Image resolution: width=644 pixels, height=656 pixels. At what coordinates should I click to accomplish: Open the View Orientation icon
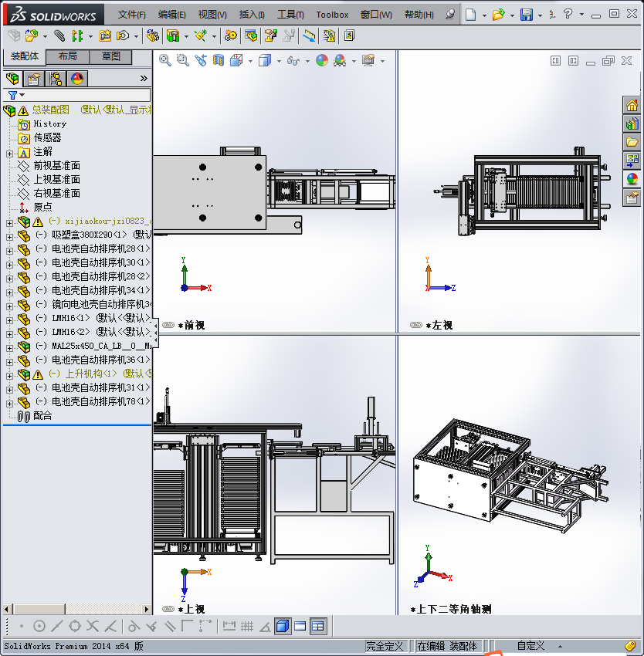coord(236,61)
